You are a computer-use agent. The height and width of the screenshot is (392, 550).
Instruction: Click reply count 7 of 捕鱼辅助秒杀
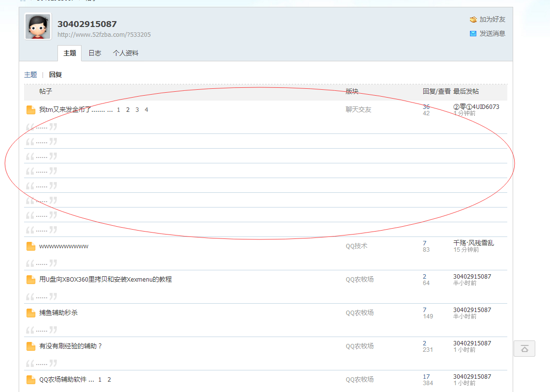pyautogui.click(x=424, y=310)
